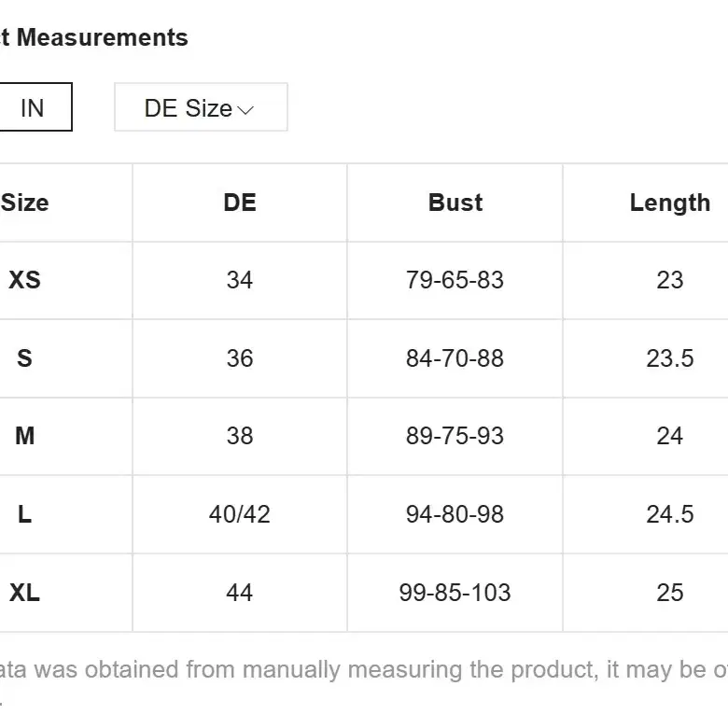This screenshot has height=728, width=728.
Task: Click the 24.5 length cell
Action: click(669, 514)
